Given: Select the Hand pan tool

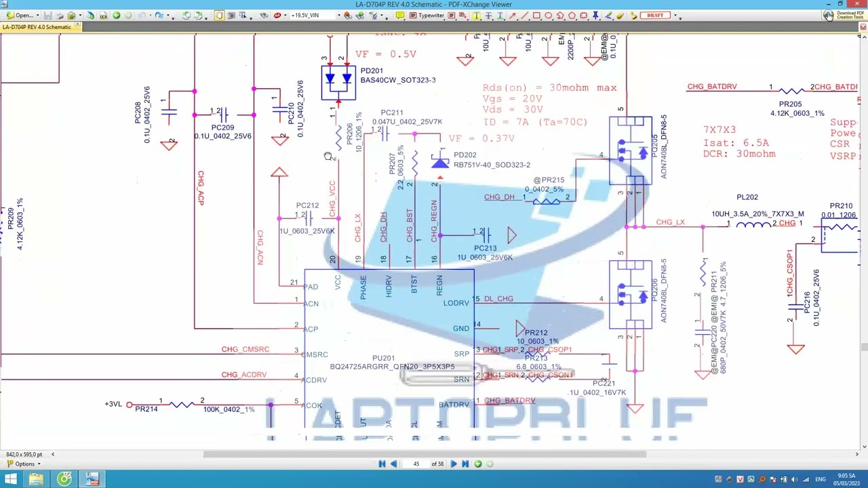Looking at the screenshot, I should click(219, 15).
